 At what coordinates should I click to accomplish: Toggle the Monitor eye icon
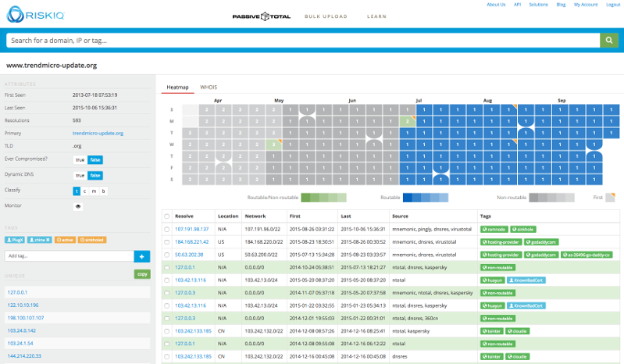coord(78,207)
